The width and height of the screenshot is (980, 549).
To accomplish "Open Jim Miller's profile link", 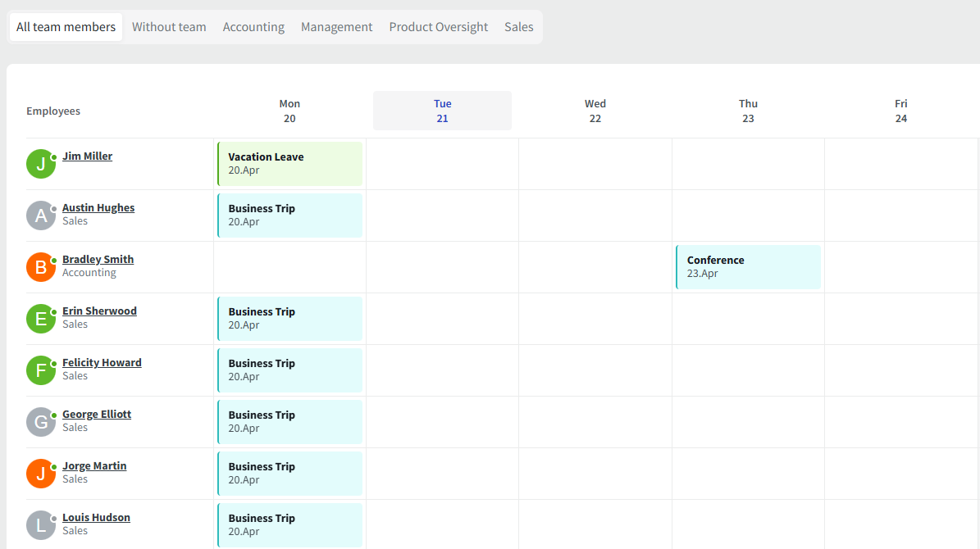I will click(x=87, y=157).
